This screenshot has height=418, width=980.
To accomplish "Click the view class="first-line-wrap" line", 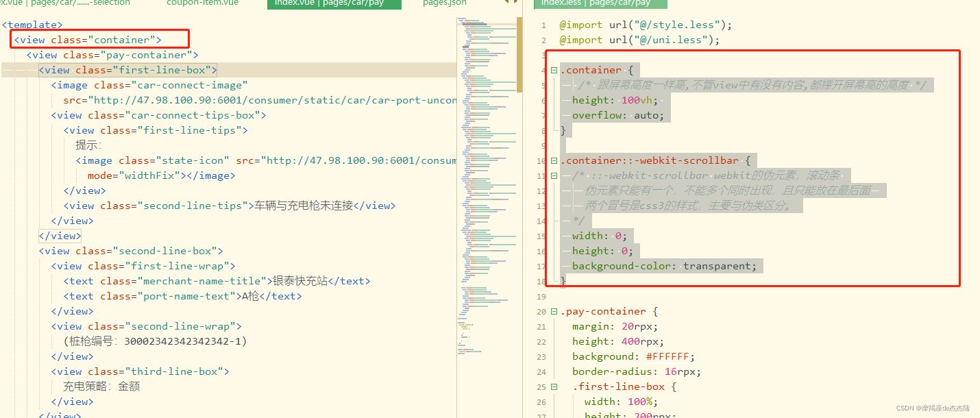I will pyautogui.click(x=143, y=266).
